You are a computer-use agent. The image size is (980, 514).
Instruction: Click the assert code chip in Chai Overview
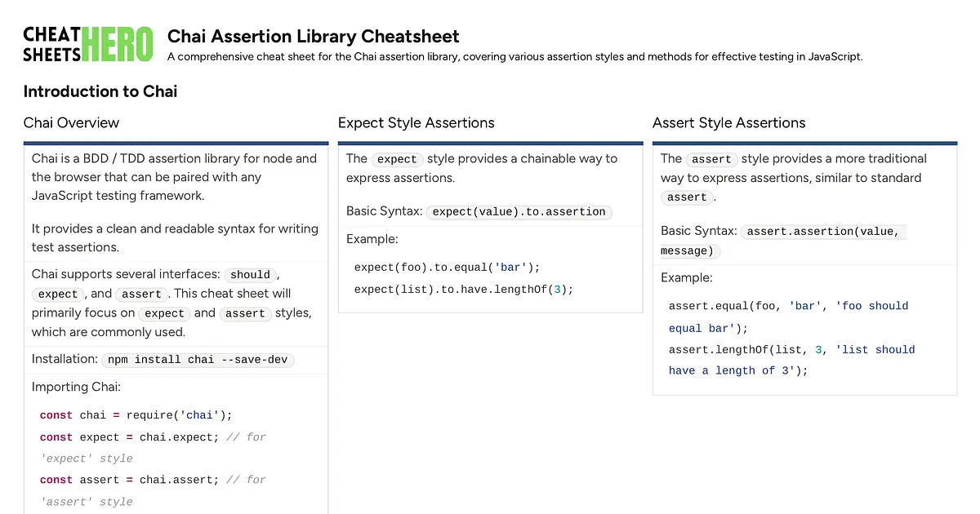click(141, 294)
